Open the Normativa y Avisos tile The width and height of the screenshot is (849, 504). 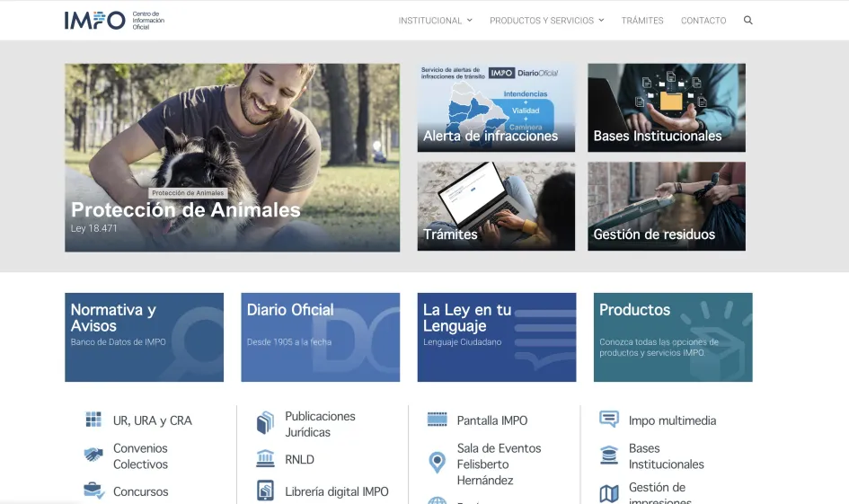click(144, 337)
